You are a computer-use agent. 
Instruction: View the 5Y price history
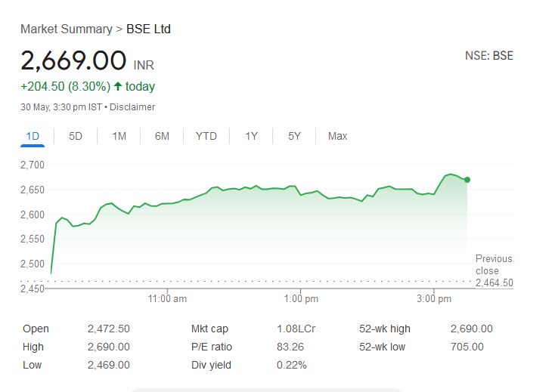coord(294,136)
